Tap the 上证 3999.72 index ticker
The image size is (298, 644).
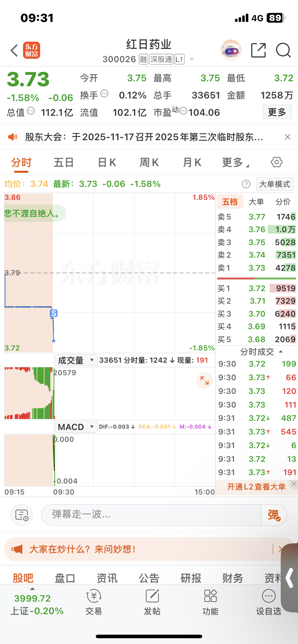tap(36, 604)
